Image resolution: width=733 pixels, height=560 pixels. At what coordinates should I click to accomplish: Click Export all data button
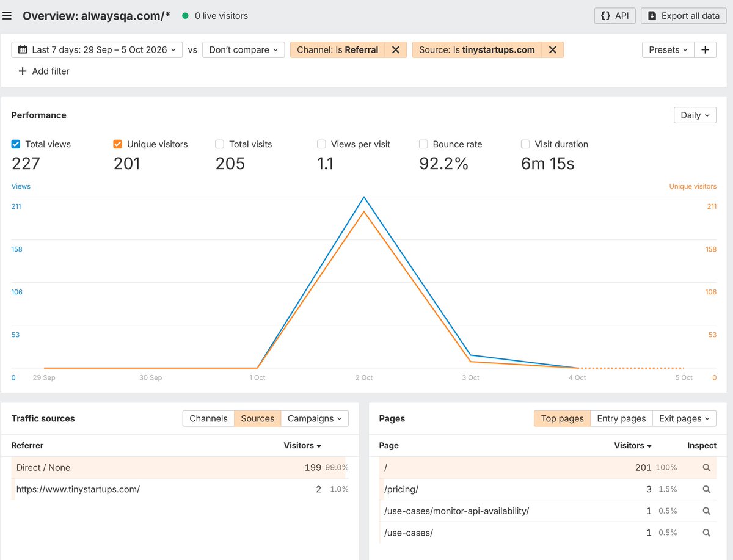[684, 16]
